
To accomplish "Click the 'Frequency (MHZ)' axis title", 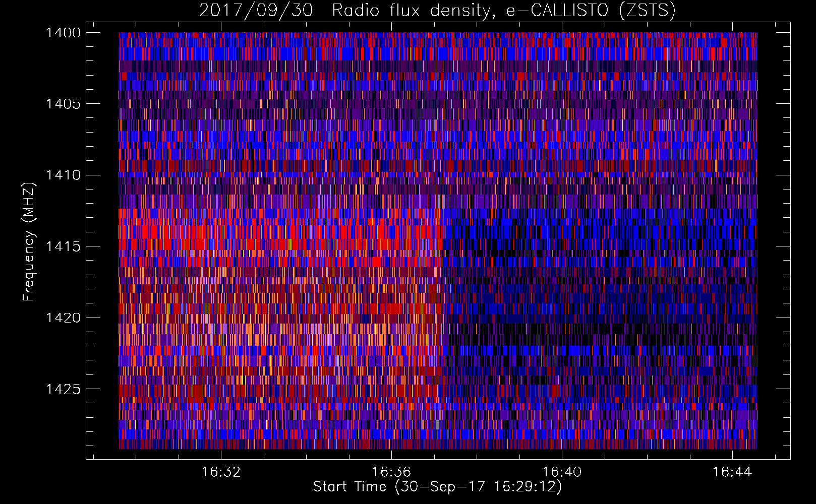I will tap(29, 242).
